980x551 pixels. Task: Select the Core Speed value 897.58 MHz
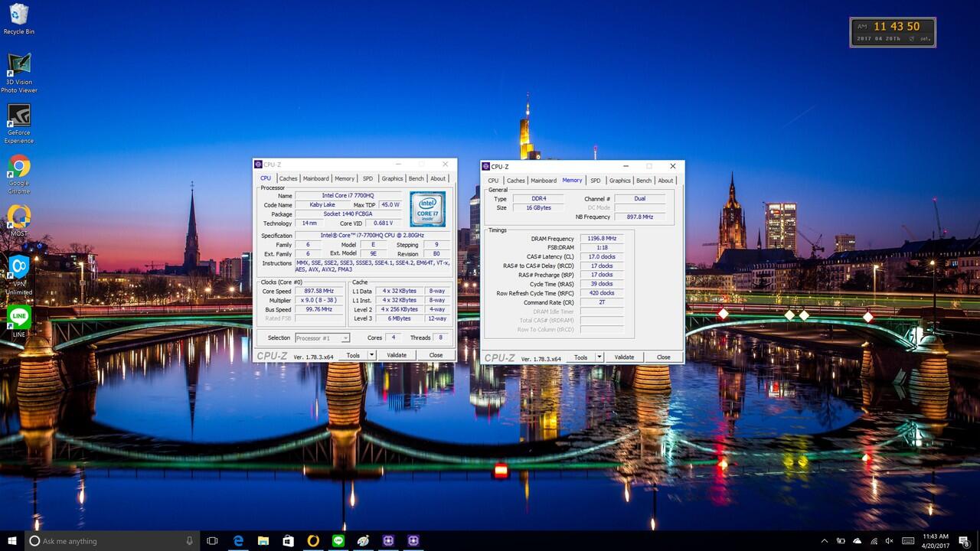tap(319, 292)
